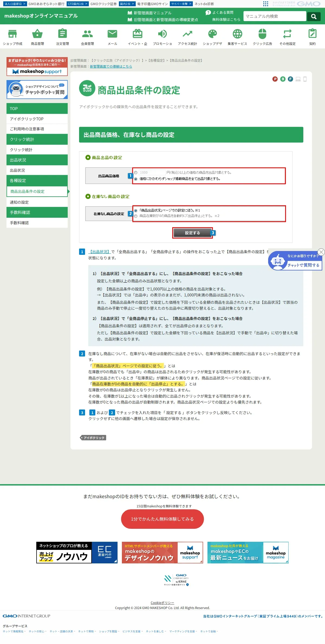Click the smartphone device icon

click(x=305, y=79)
